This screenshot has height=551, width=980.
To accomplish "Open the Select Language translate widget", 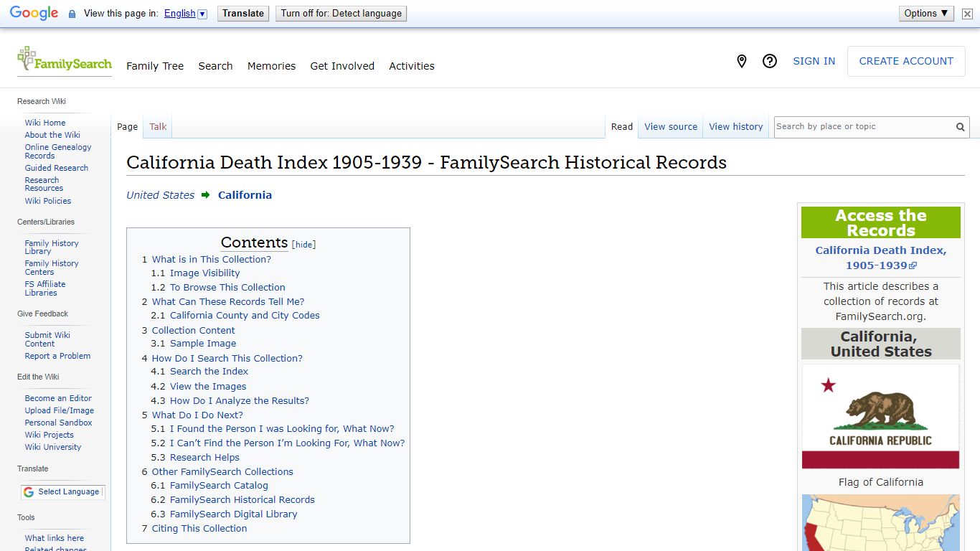I will 62,492.
